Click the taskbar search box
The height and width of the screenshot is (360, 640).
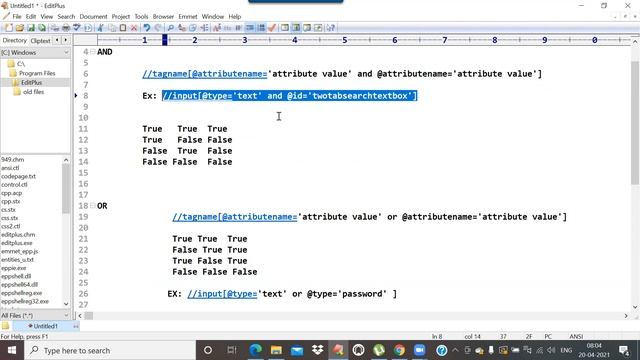110,350
